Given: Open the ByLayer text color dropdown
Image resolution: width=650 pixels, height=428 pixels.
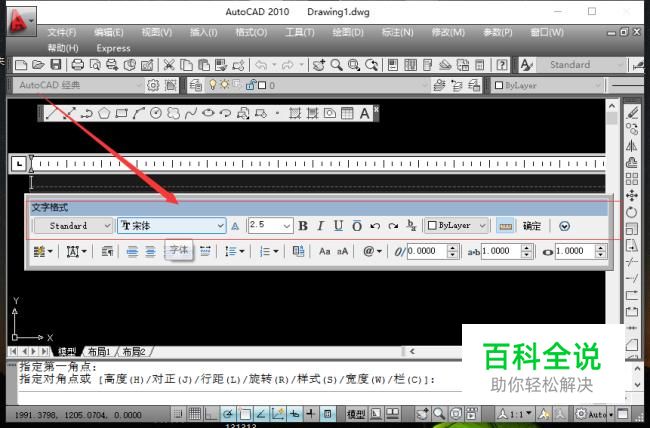Looking at the screenshot, I should pyautogui.click(x=482, y=226).
